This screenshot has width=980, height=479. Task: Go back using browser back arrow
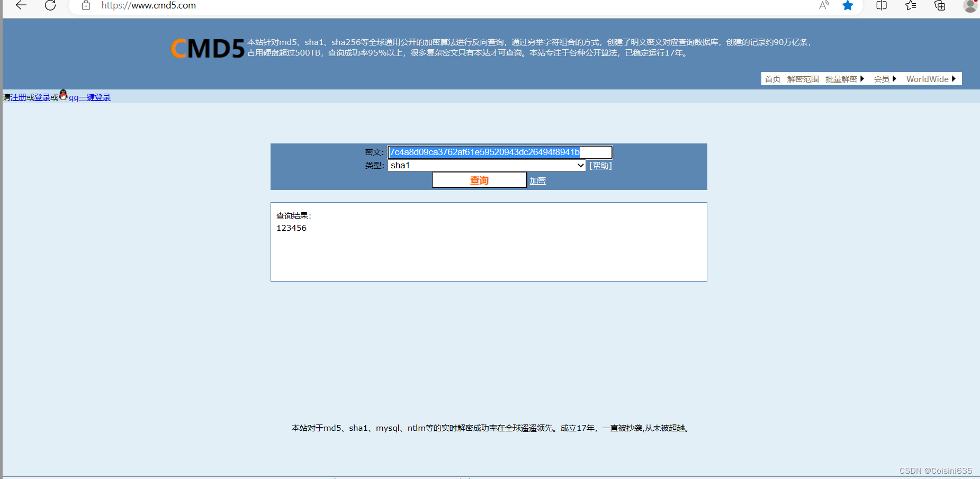21,5
